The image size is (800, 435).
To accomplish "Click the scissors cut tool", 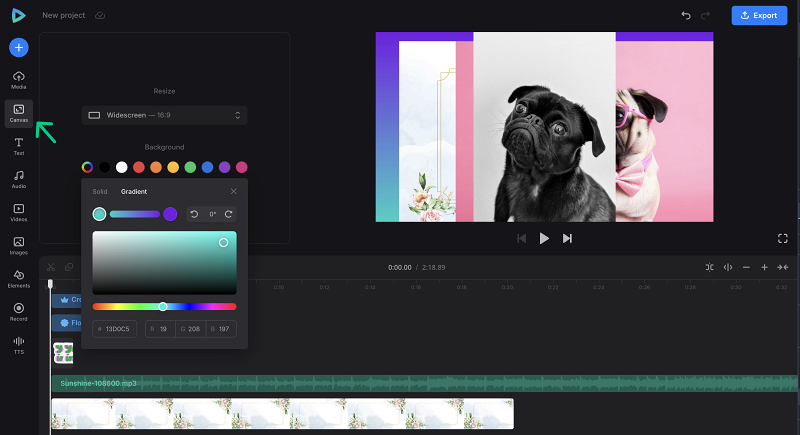I will pos(51,267).
